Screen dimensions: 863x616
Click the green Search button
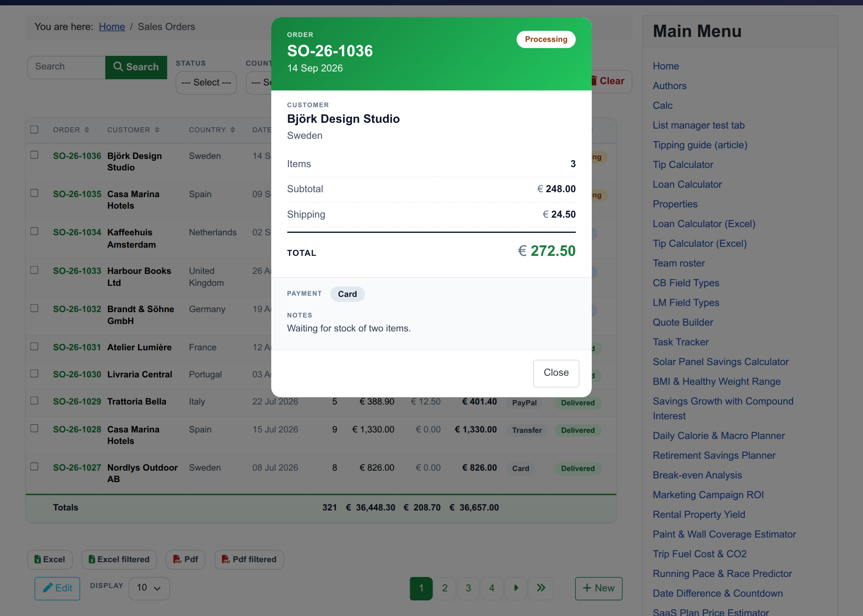pyautogui.click(x=136, y=67)
